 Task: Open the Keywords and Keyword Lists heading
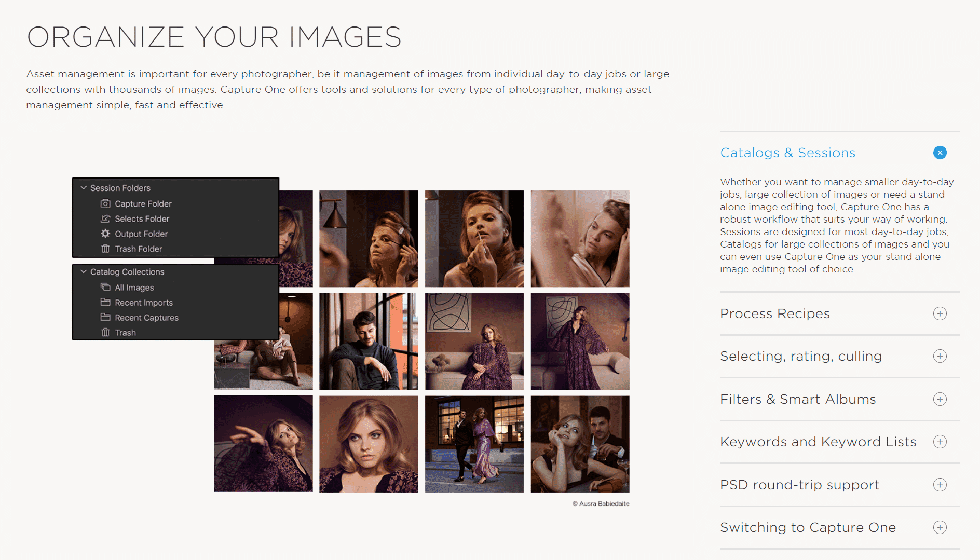tap(818, 442)
